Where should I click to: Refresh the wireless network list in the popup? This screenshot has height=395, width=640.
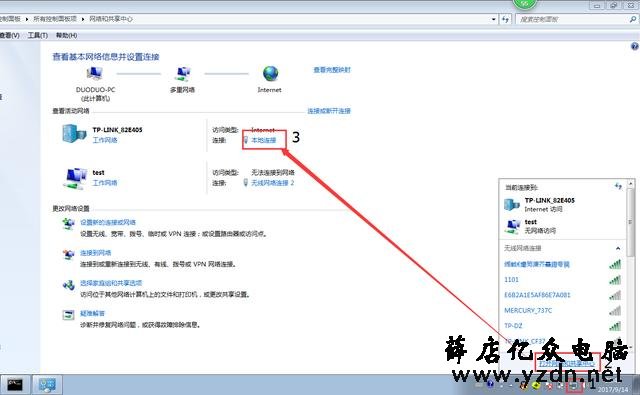[618, 186]
